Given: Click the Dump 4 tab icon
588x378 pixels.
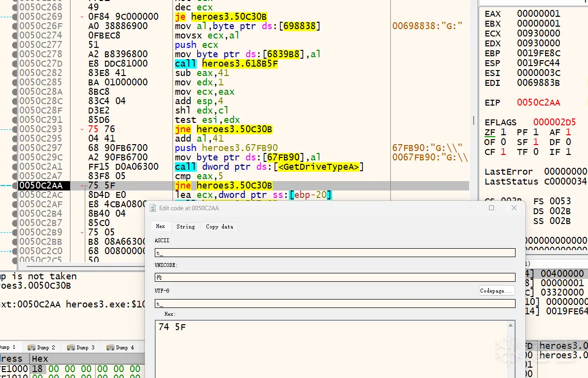Looking at the screenshot, I should tap(110, 347).
